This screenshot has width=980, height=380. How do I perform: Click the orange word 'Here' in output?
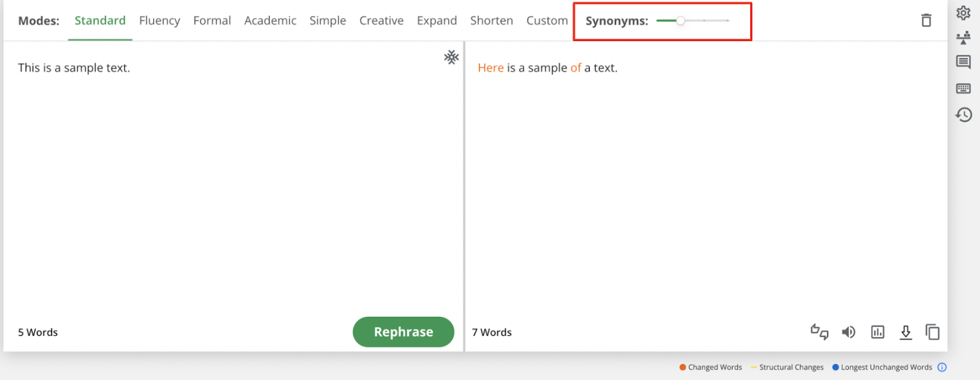tap(491, 68)
